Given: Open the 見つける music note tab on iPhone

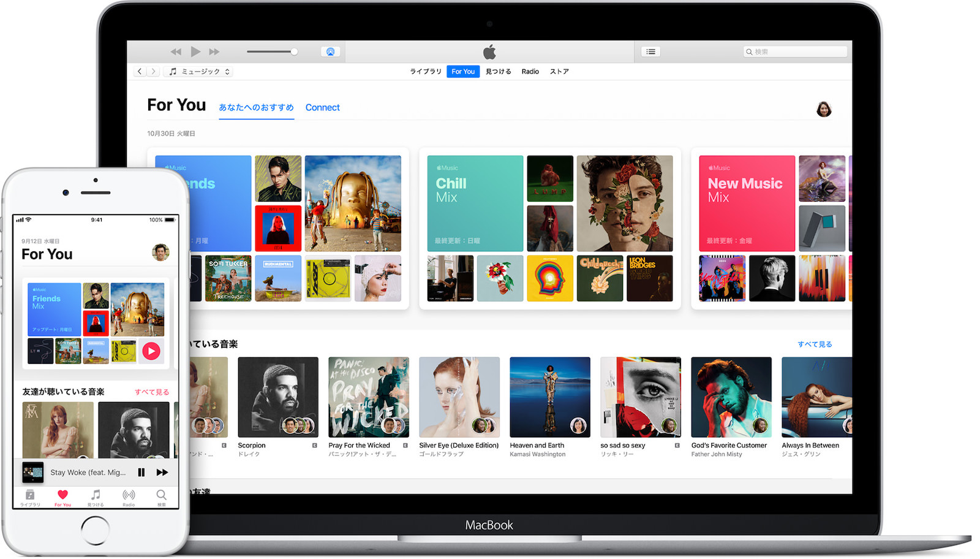Looking at the screenshot, I should pyautogui.click(x=96, y=497).
